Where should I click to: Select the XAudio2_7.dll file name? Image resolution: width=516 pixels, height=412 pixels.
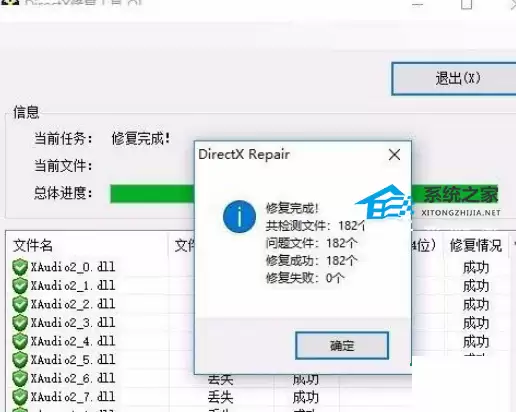pos(73,396)
